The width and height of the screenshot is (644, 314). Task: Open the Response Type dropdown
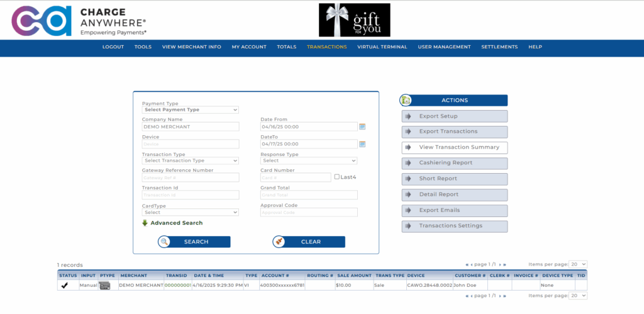(x=309, y=160)
